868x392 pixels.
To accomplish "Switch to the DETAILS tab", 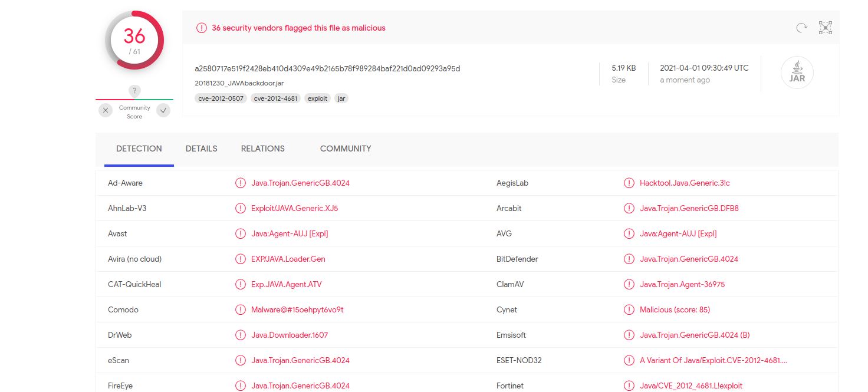I will (202, 149).
